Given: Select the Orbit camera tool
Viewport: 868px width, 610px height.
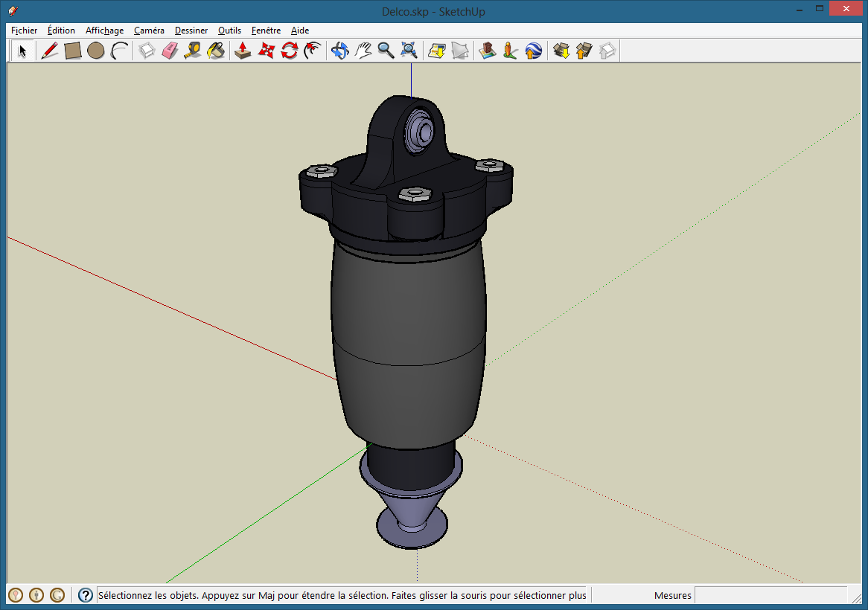Looking at the screenshot, I should 339,51.
